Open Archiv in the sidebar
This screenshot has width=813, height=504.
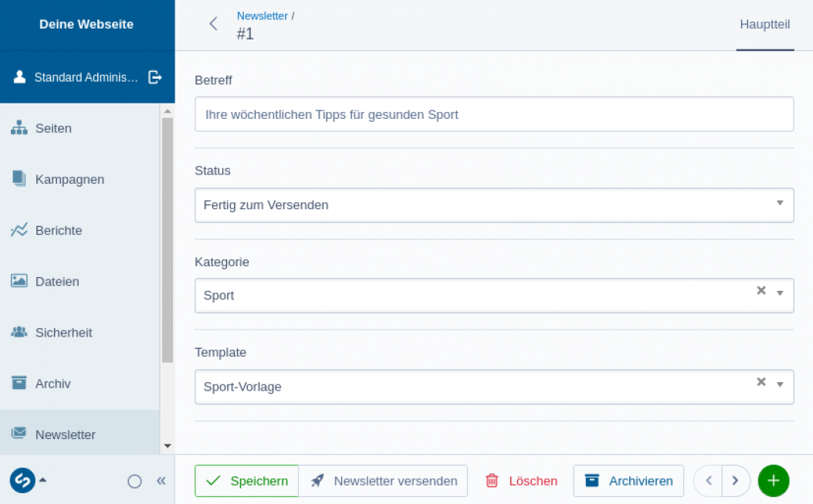pos(80,384)
